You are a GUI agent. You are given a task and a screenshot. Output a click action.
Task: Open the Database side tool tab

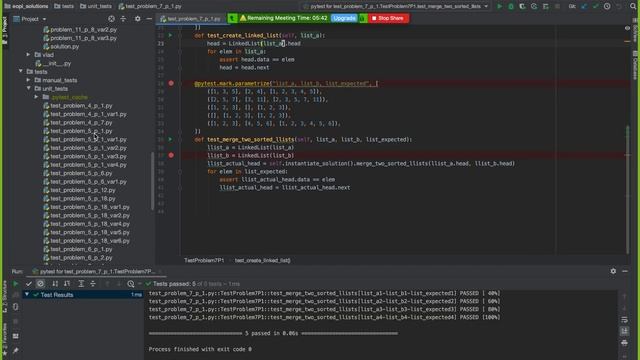[635, 65]
